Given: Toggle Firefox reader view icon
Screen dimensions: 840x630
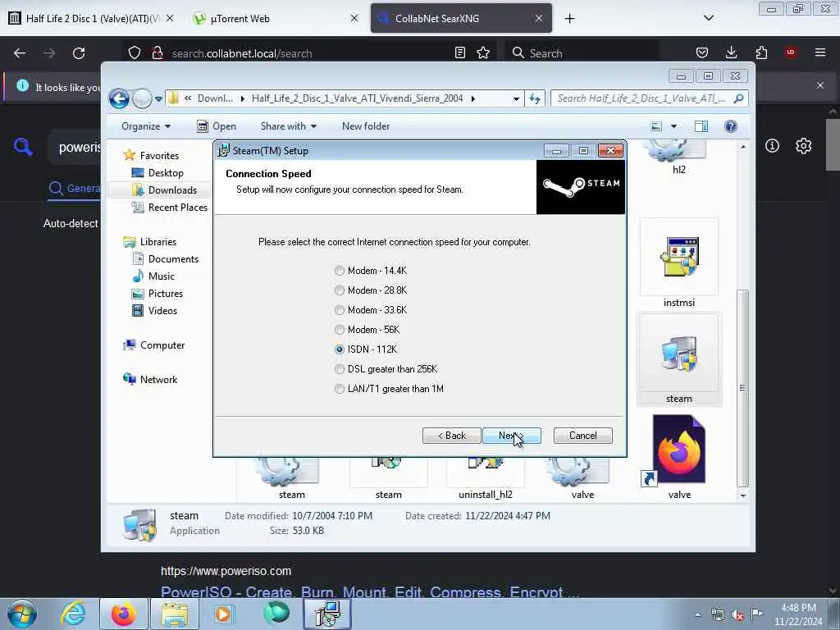Looking at the screenshot, I should [x=459, y=52].
